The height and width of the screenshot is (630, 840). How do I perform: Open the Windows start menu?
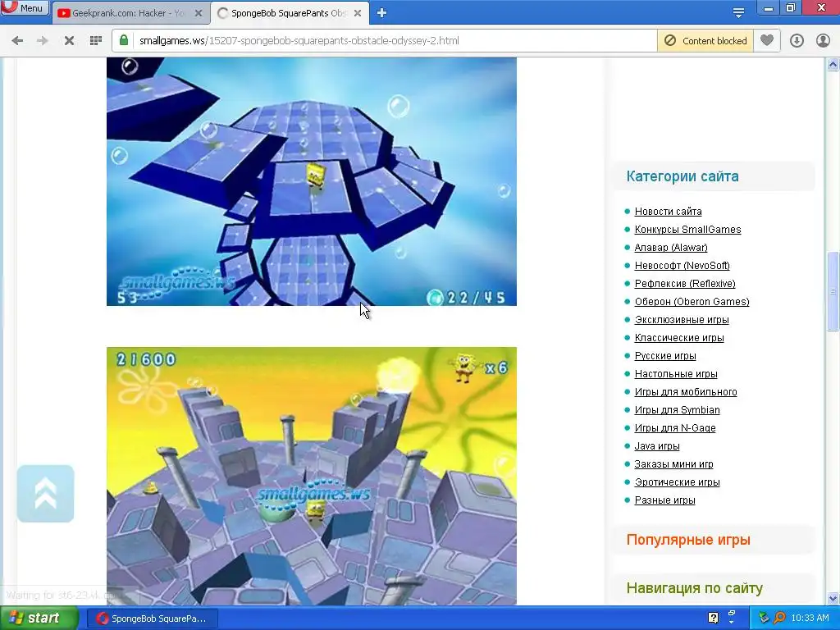pyautogui.click(x=38, y=618)
